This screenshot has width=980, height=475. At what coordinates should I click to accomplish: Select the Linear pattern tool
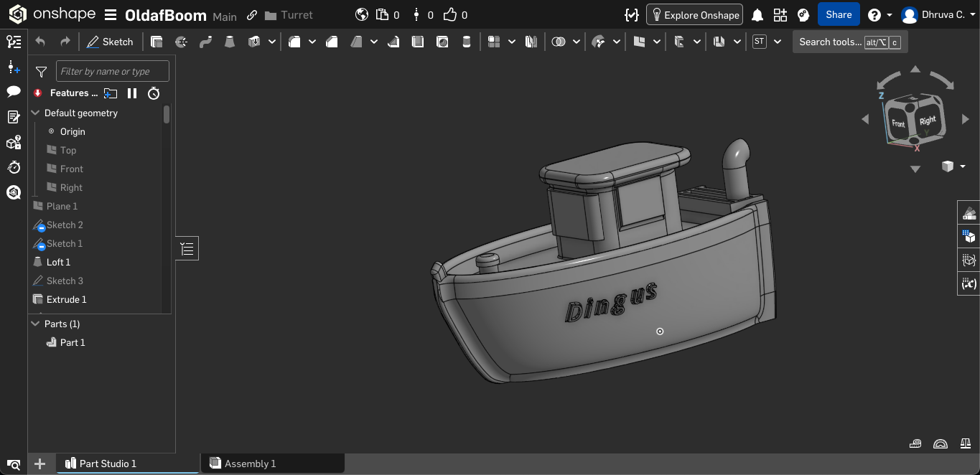[494, 42]
